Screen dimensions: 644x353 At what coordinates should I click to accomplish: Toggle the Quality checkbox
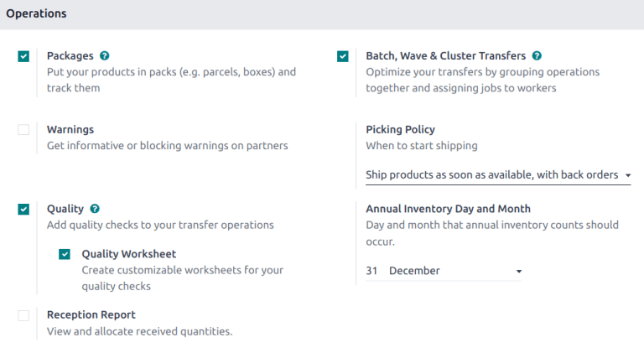point(23,210)
